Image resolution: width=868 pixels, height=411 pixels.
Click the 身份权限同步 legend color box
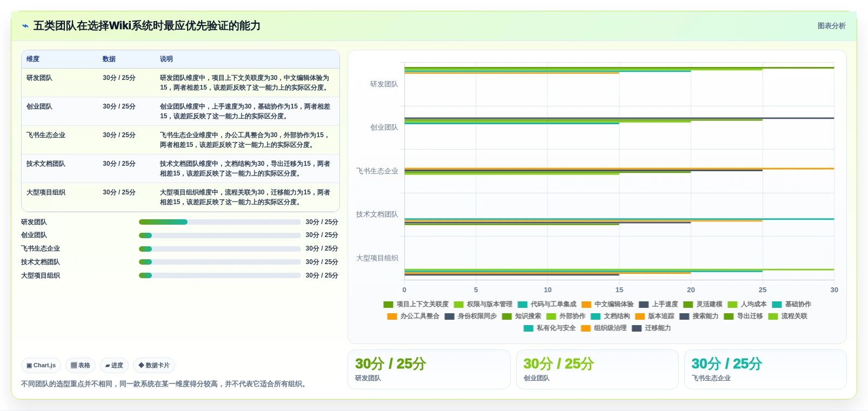(x=449, y=316)
